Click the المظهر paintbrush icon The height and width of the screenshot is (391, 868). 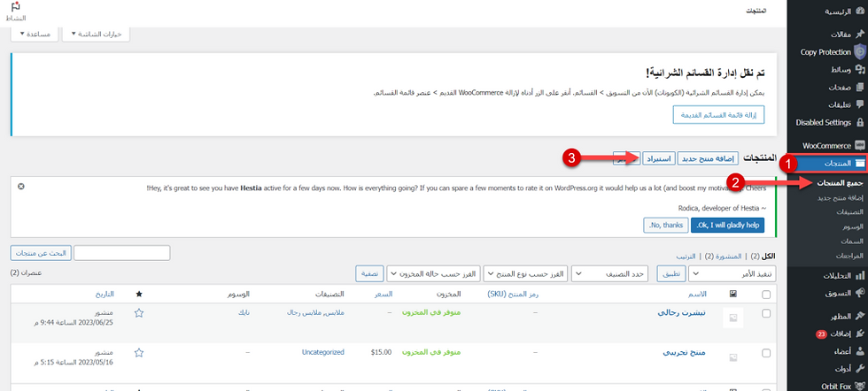tap(860, 317)
